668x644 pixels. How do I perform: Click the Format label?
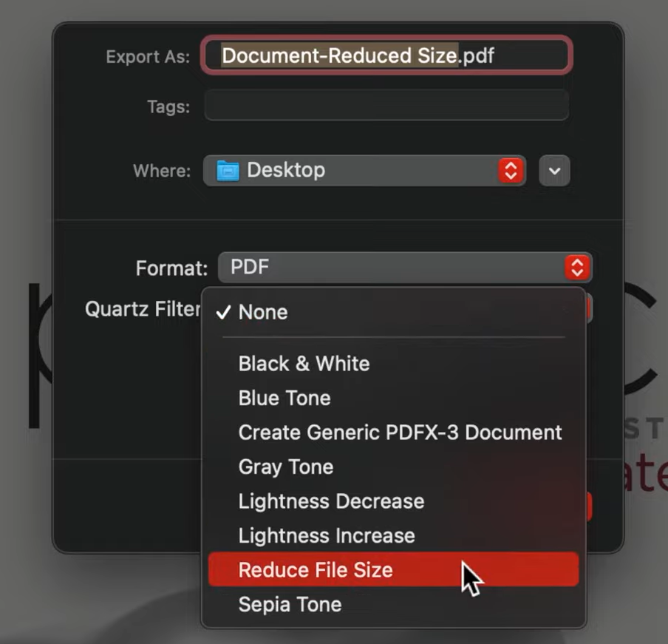pos(171,268)
